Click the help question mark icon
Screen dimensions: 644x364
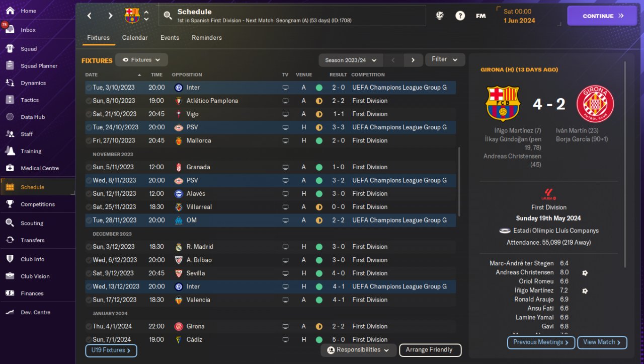[x=460, y=16]
